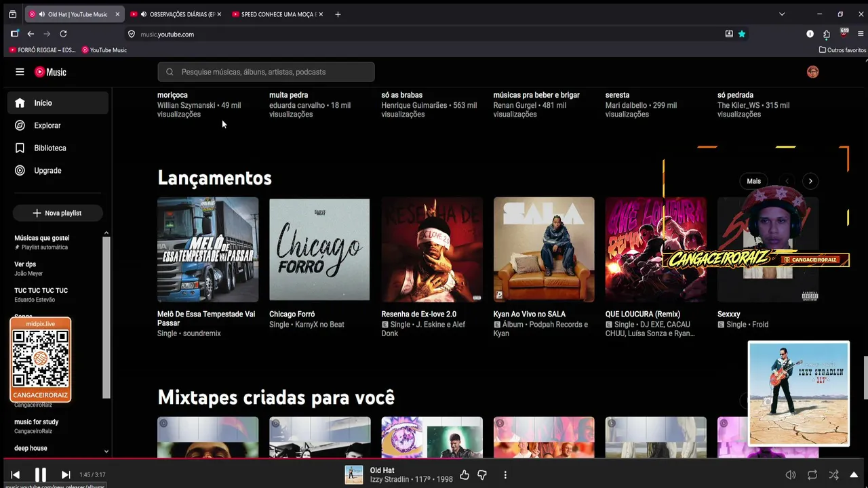Open the YouTube Music bookmark

click(x=104, y=50)
